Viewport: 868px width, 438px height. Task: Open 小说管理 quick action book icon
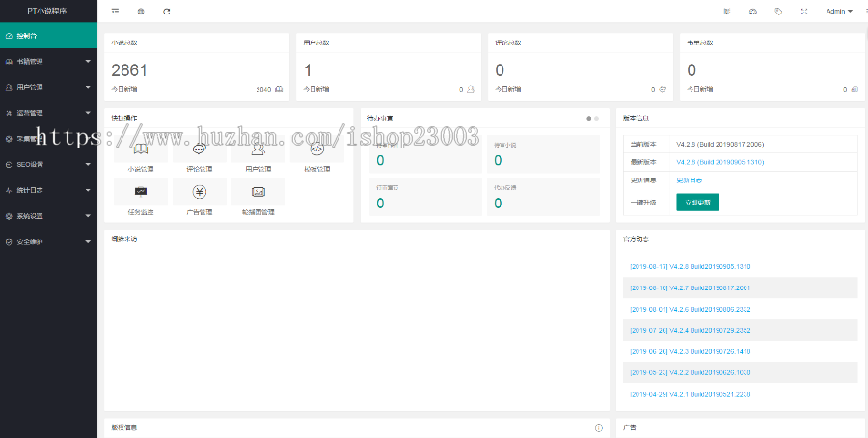click(141, 149)
